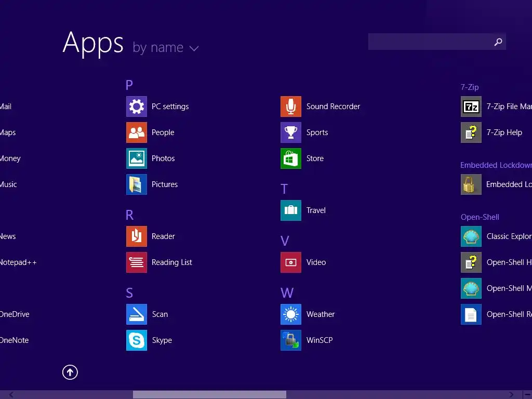Click the 'Weather' text label
Image resolution: width=532 pixels, height=399 pixels.
[320, 314]
